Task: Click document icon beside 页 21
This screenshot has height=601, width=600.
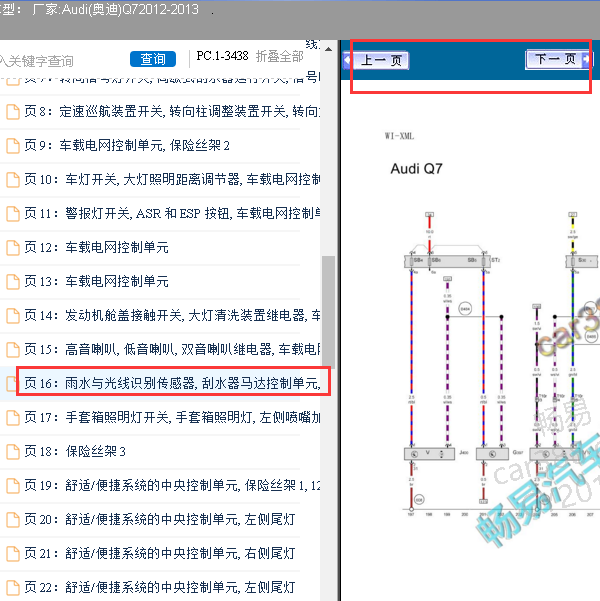Action: coord(13,553)
